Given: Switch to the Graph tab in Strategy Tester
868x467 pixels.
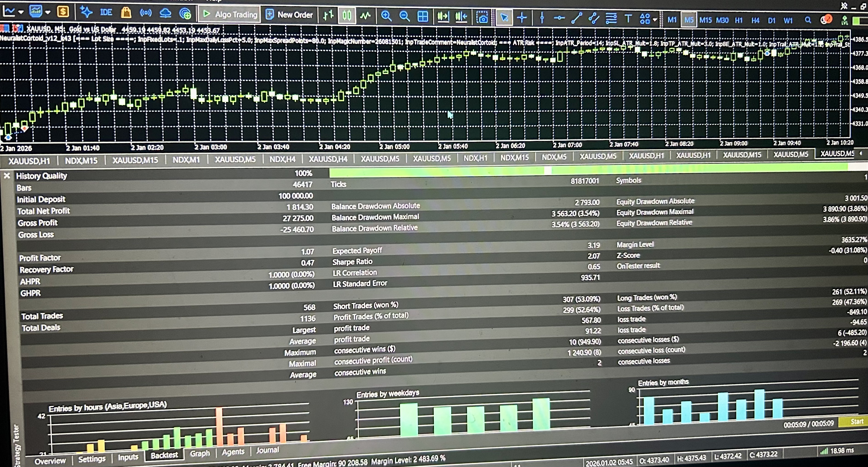Looking at the screenshot, I should point(200,453).
